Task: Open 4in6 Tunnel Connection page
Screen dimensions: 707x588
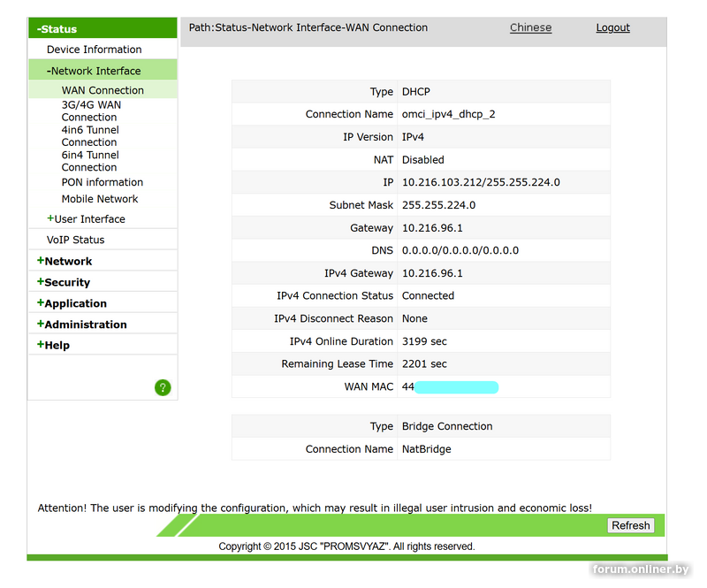Action: tap(90, 135)
